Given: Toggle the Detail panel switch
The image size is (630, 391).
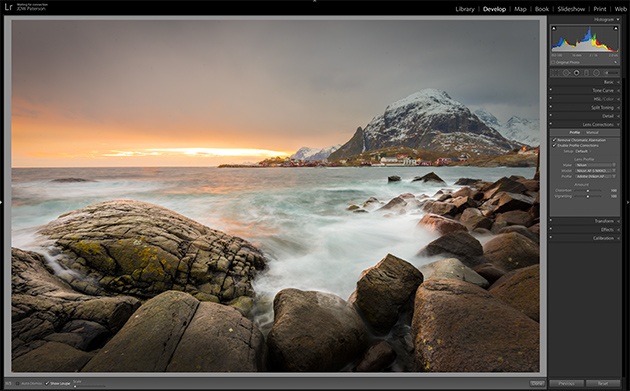Looking at the screenshot, I should pyautogui.click(x=551, y=116).
